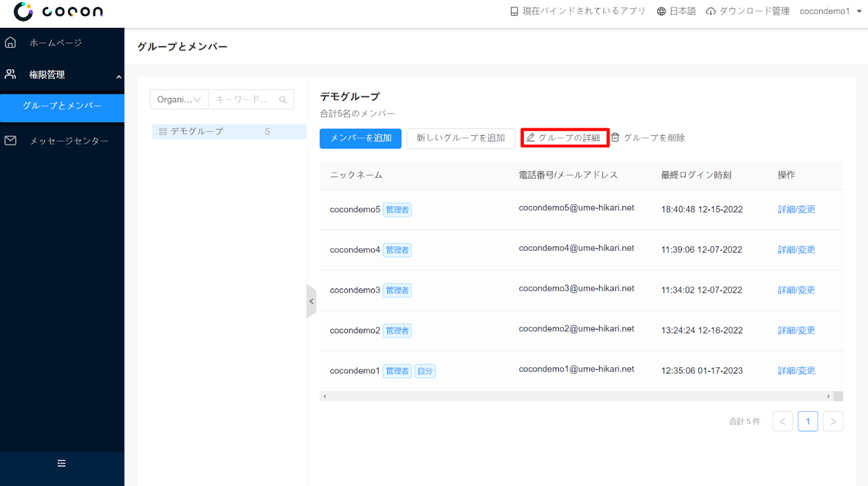Viewport: 868px width, 486px height.
Task: Click email cocondemo3@ume-hikari.net
Action: coord(577,288)
